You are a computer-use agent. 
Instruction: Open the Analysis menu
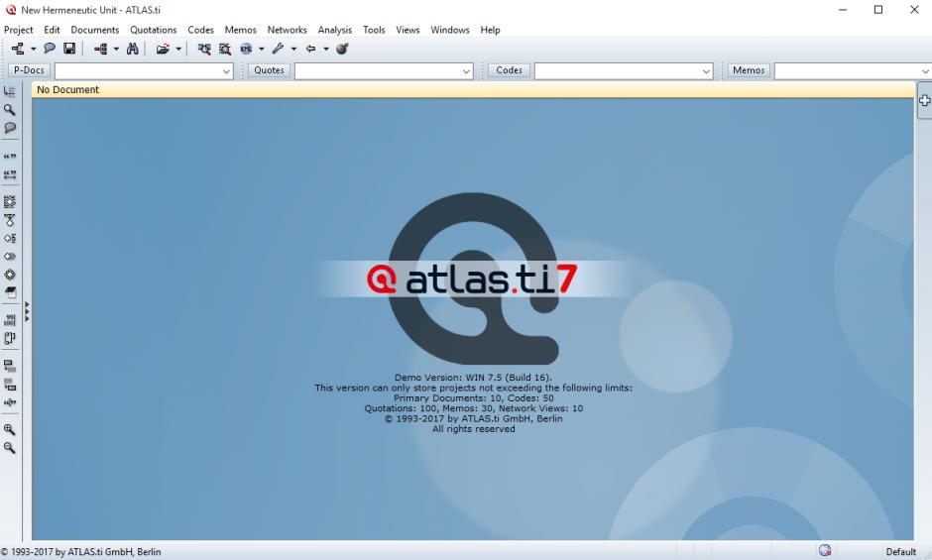coord(334,30)
